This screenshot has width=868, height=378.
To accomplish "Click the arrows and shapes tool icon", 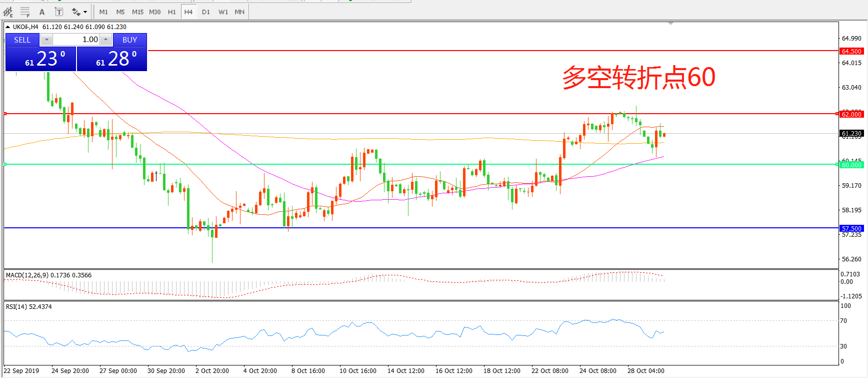I will click(x=75, y=12).
